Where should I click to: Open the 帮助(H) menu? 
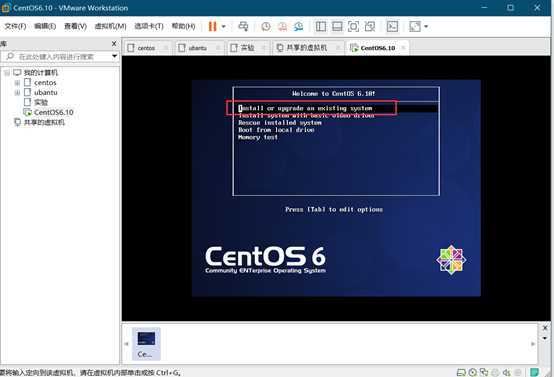[x=183, y=26]
